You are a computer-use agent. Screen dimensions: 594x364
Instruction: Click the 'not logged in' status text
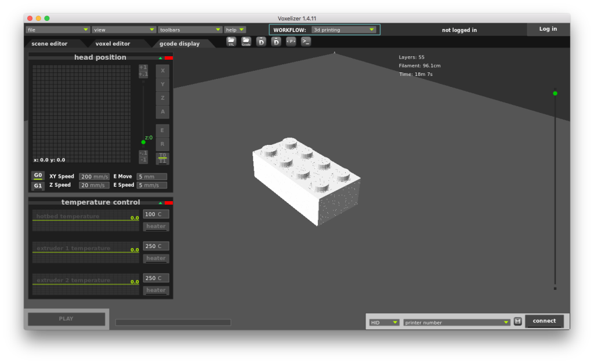pyautogui.click(x=459, y=30)
